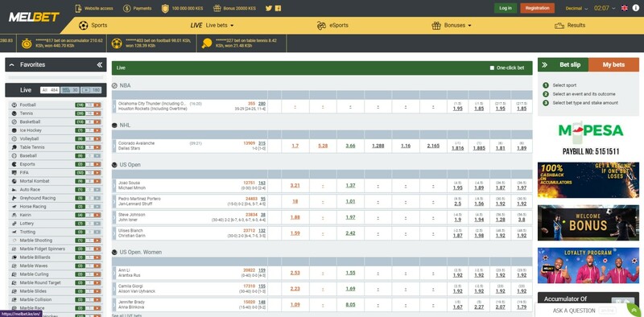Select FIFA in the Live sports list

pyautogui.click(x=24, y=172)
